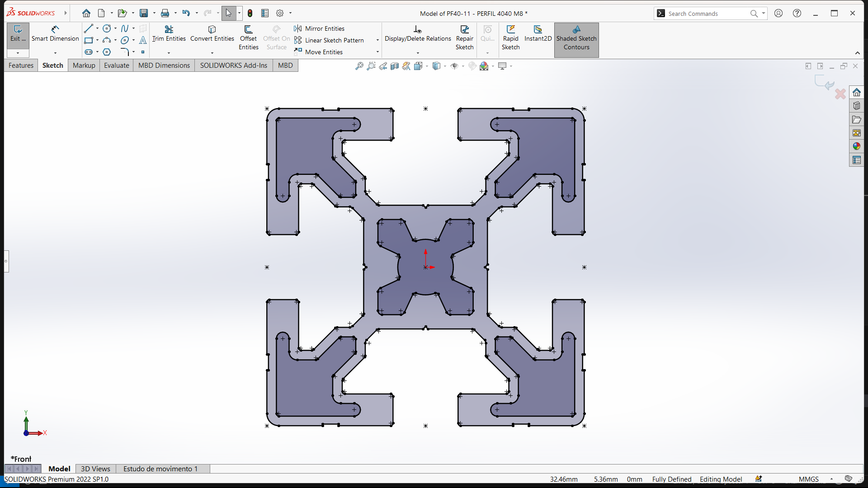
Task: Click Trim Entities tool
Action: (169, 34)
